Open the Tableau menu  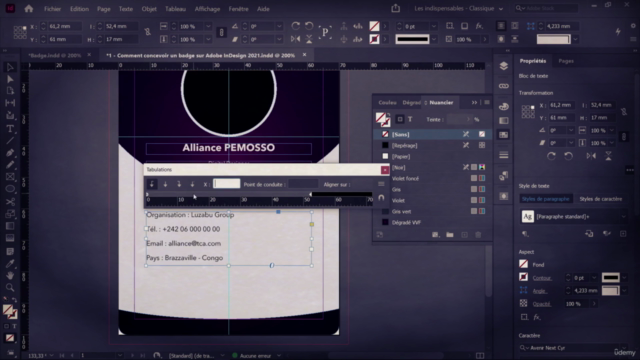click(176, 9)
